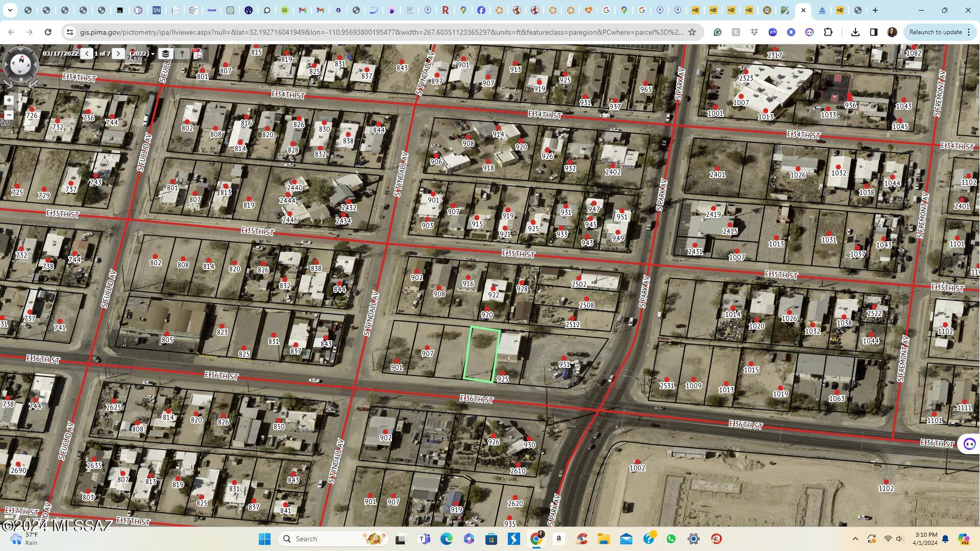Open browser downloads
Viewport: 980px width, 551px height.
tap(855, 32)
